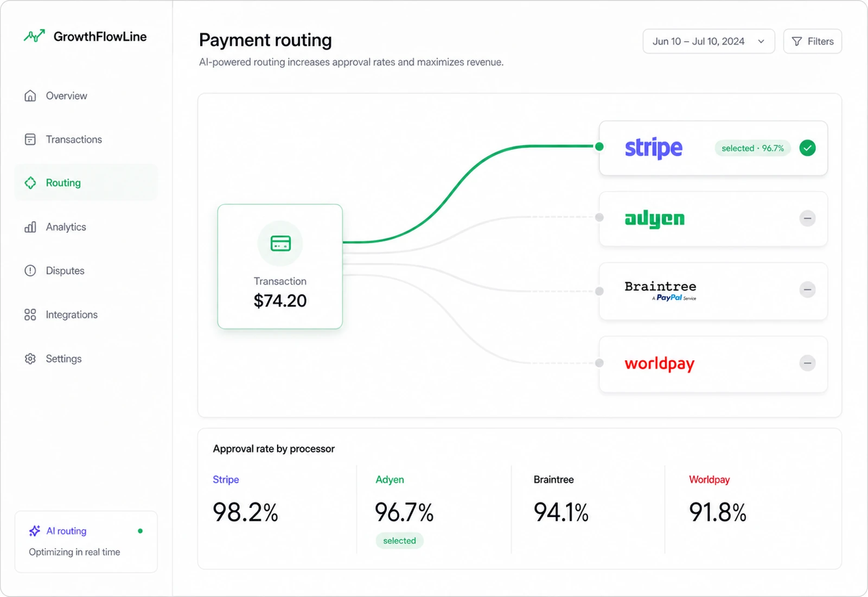
Task: Click the 'selected' badge under Adyen rate
Action: (x=399, y=541)
